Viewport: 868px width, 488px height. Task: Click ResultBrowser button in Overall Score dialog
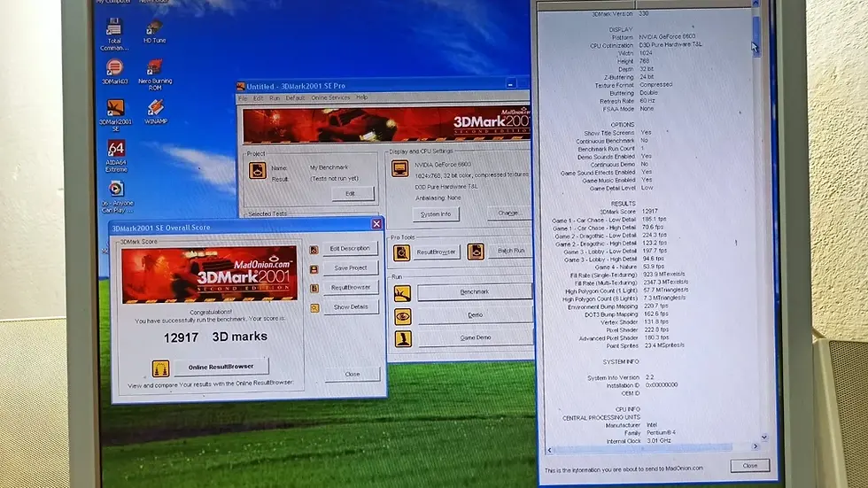351,288
